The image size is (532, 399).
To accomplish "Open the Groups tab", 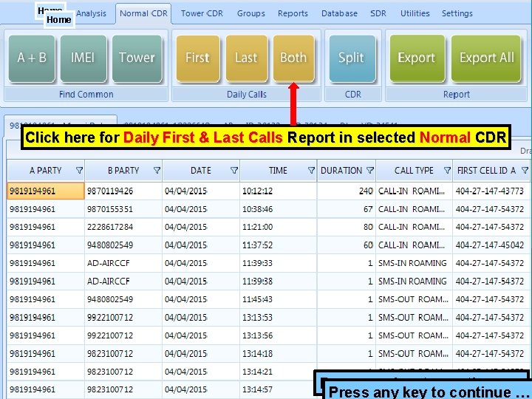I will (251, 13).
